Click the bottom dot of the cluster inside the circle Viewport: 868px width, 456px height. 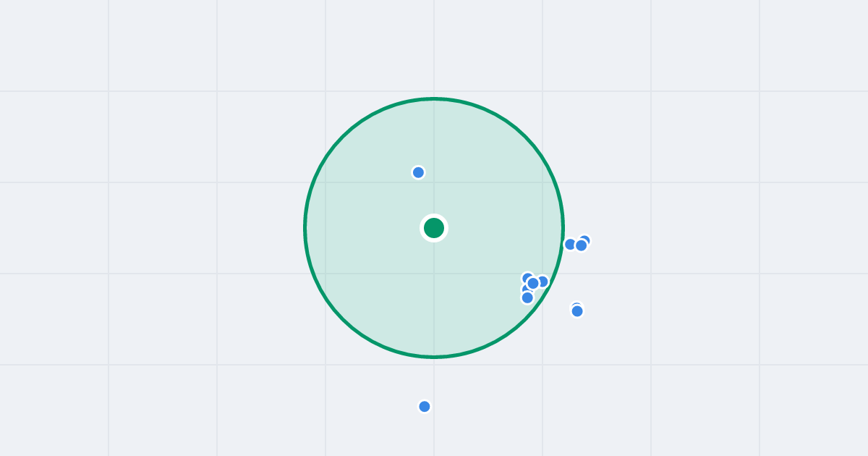click(x=527, y=297)
